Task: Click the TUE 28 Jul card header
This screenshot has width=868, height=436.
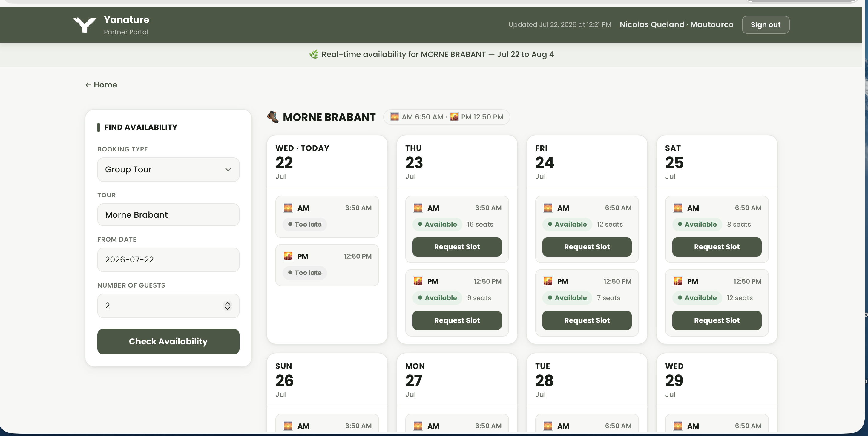Action: click(x=587, y=380)
